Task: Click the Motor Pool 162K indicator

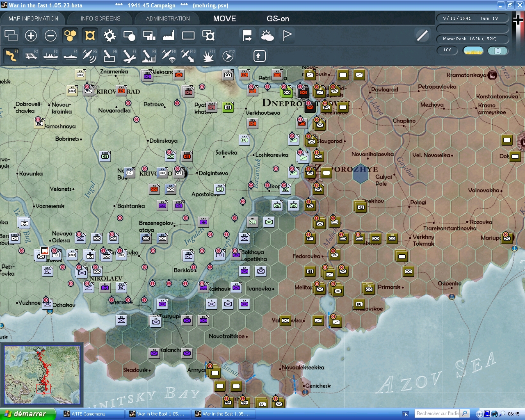Action: (x=473, y=39)
